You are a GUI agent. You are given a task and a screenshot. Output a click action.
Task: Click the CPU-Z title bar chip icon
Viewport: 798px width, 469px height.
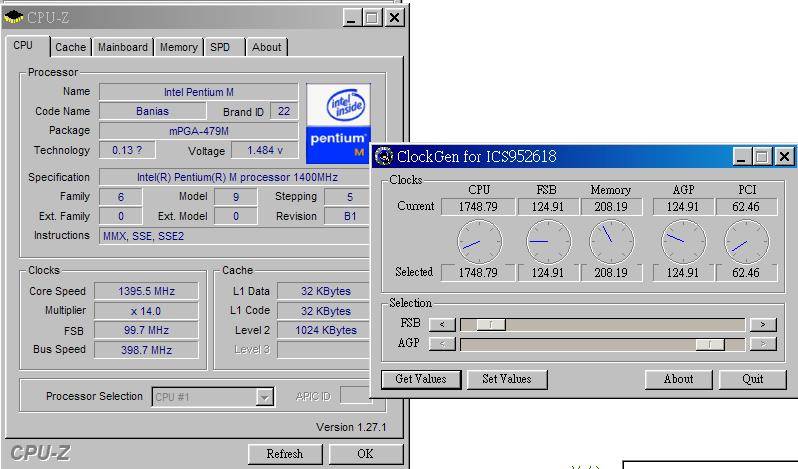[x=13, y=17]
